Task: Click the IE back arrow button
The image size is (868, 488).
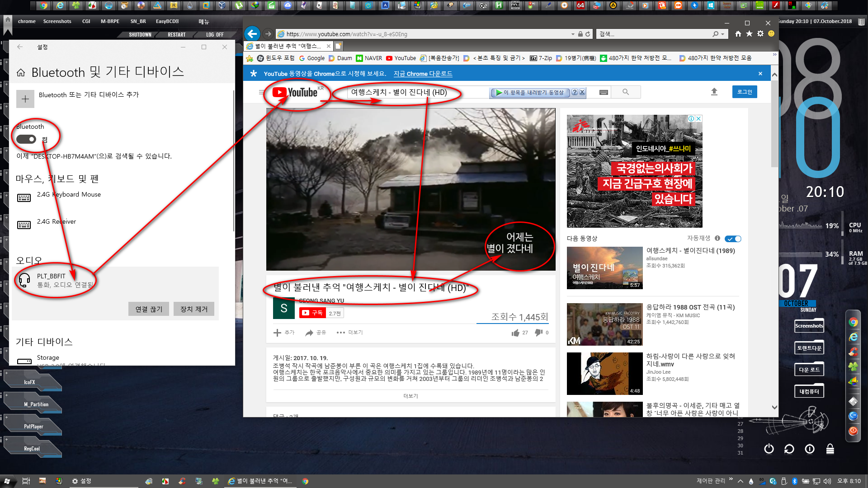Action: (252, 34)
